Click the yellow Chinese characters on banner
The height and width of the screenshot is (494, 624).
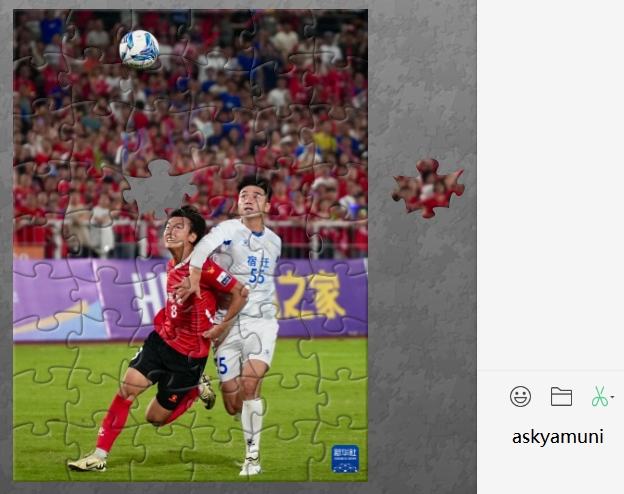[x=311, y=295]
